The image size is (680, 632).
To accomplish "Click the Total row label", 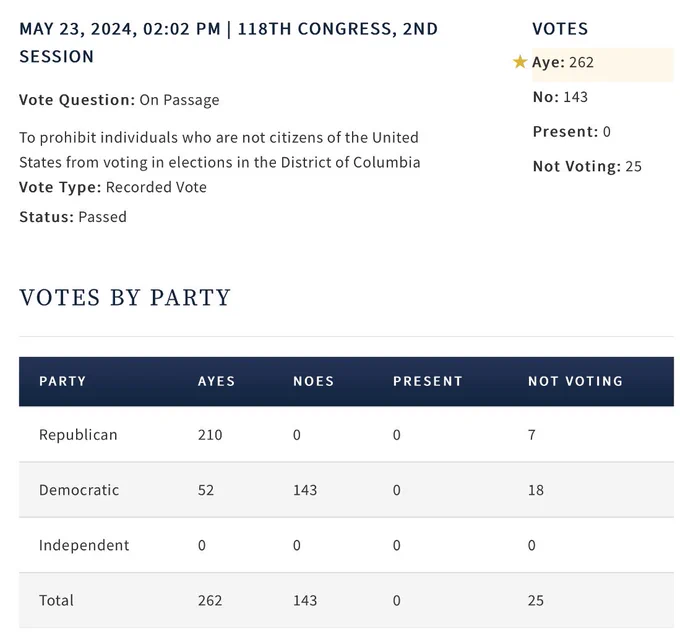I will (x=56, y=600).
